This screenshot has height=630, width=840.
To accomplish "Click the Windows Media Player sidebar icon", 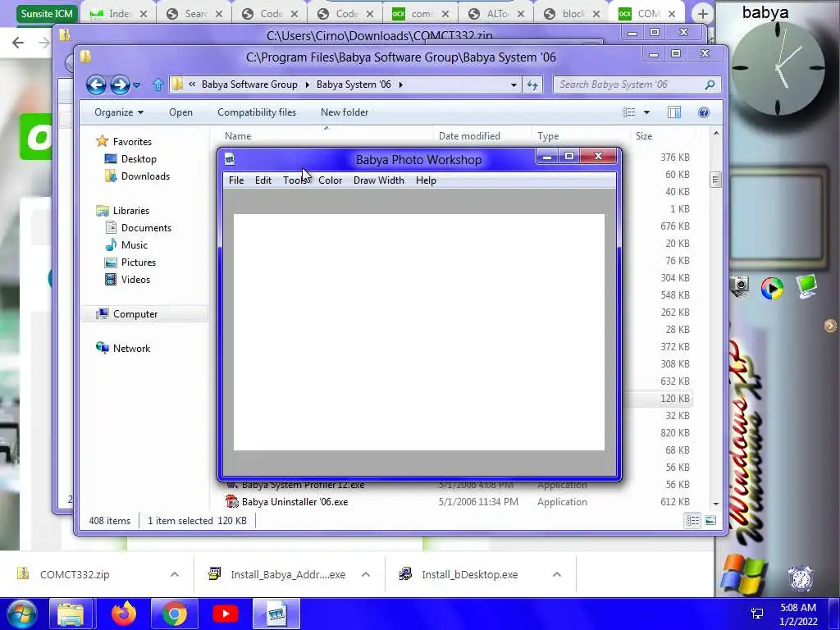I will click(x=772, y=288).
